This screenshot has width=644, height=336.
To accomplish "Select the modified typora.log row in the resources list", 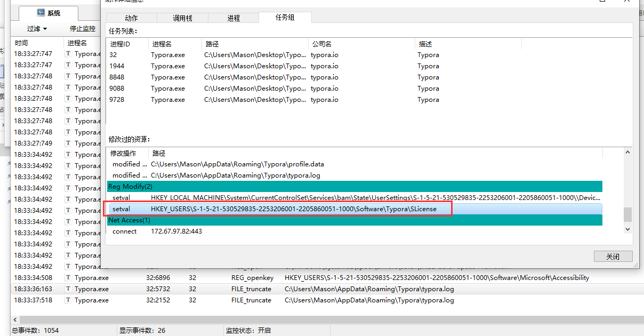I will (x=355, y=175).
